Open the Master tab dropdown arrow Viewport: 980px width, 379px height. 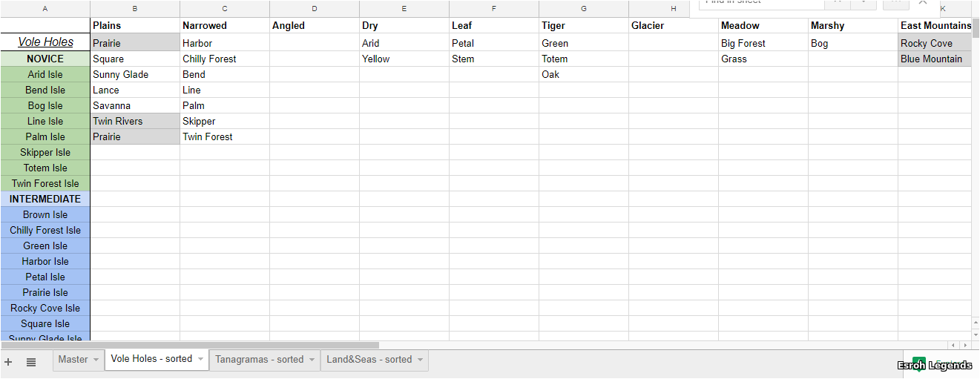(x=96, y=360)
